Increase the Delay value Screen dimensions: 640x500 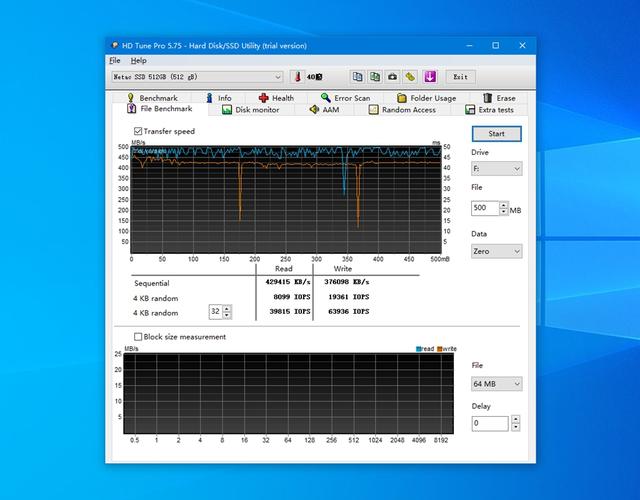(516, 420)
